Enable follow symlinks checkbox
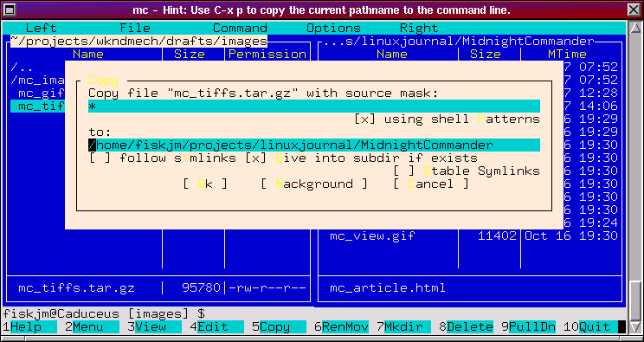This screenshot has width=644, height=342. (162, 158)
